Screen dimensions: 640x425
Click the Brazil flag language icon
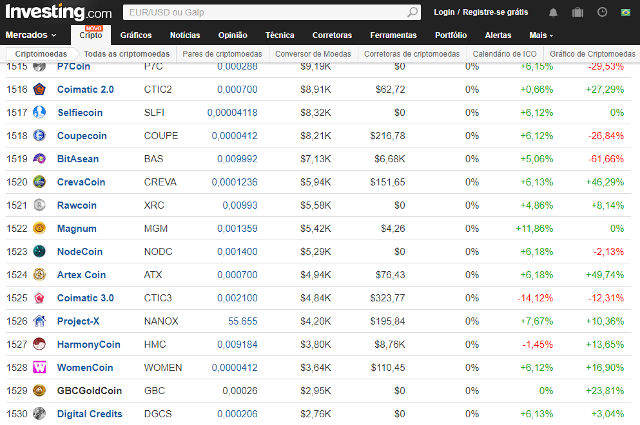625,13
